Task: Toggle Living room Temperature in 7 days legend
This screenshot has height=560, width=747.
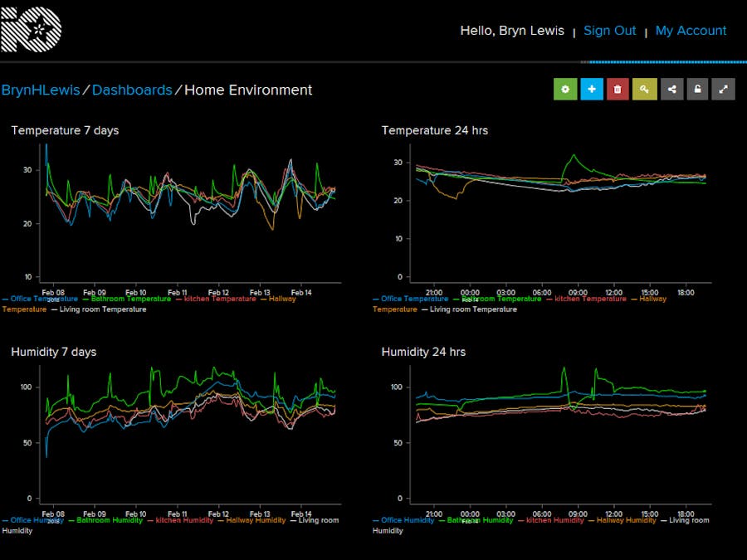Action: (x=102, y=309)
